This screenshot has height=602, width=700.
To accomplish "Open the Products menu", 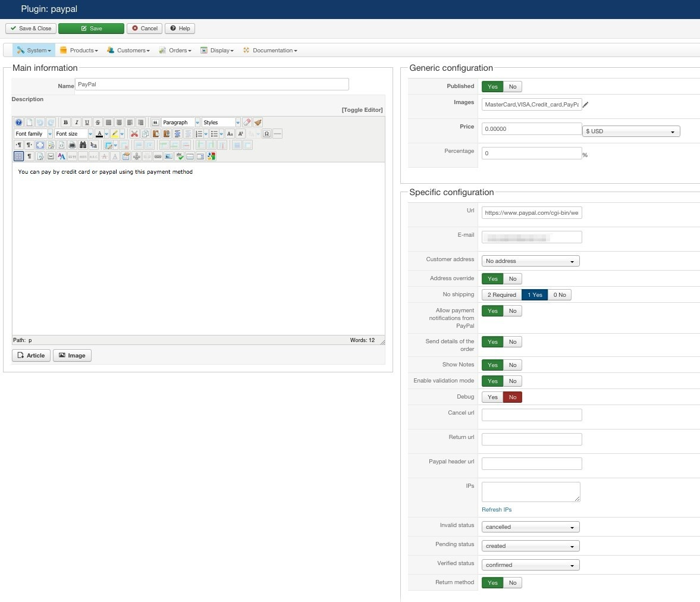I will (79, 51).
